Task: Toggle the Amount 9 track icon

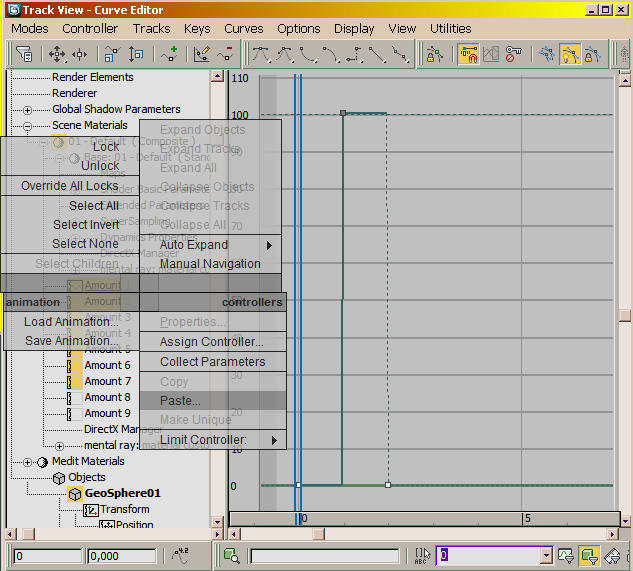Action: [x=74, y=414]
